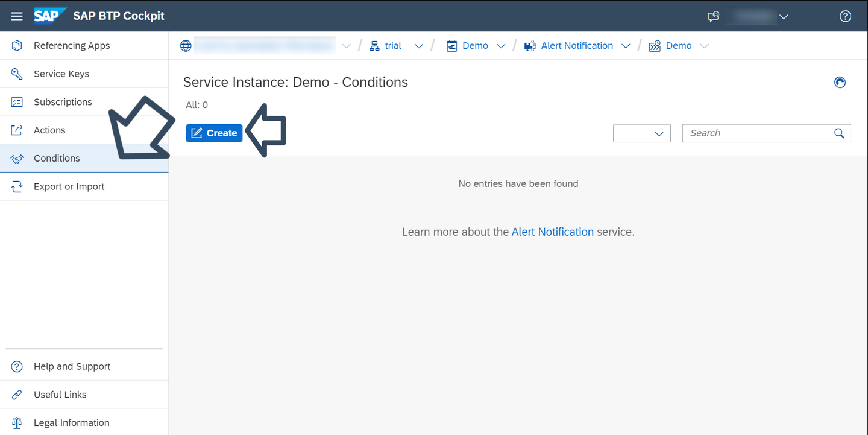Open Referencing Apps in sidebar
This screenshot has height=435, width=868.
point(84,46)
